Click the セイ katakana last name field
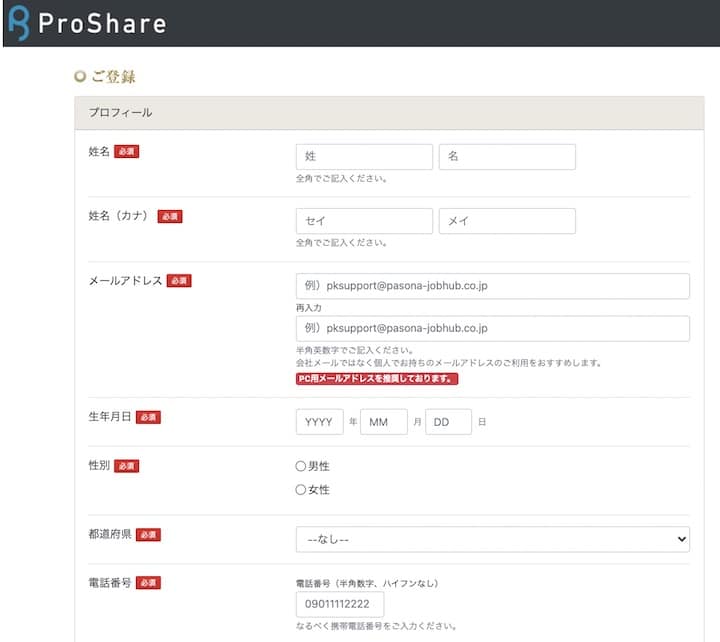The height and width of the screenshot is (642, 720). (364, 221)
